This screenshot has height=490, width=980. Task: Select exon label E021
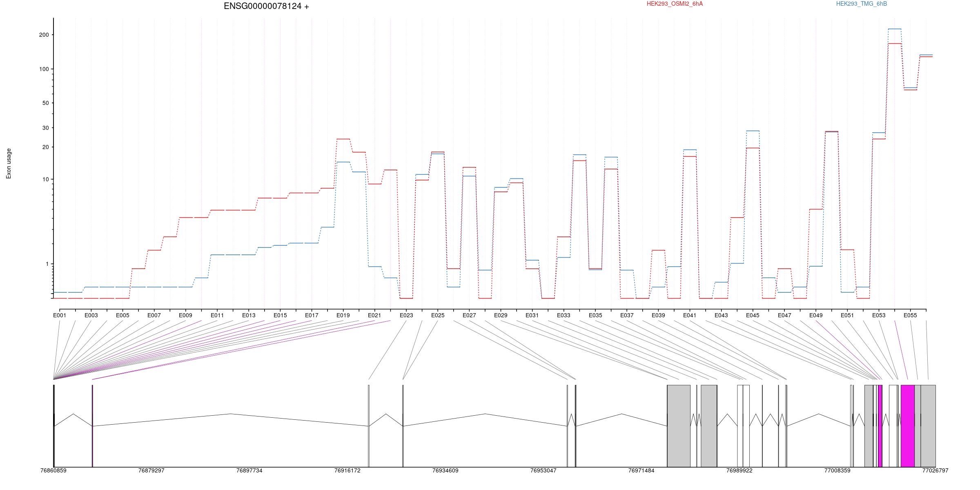click(374, 315)
